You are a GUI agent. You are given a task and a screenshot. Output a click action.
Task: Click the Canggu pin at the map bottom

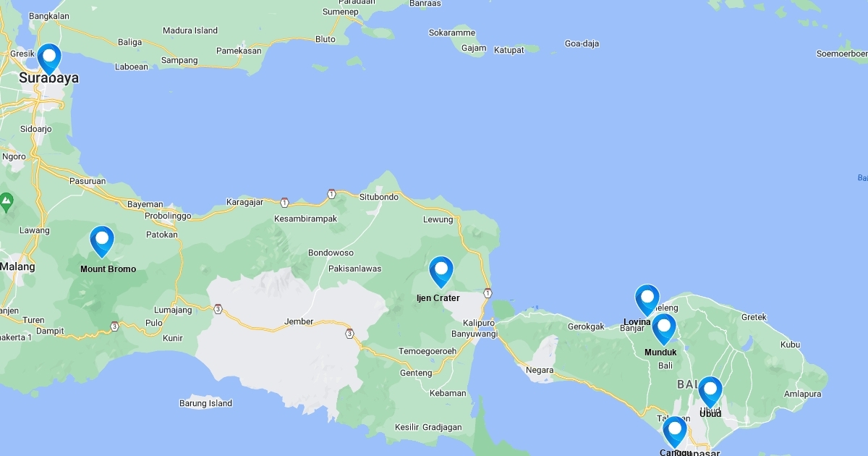[675, 431]
